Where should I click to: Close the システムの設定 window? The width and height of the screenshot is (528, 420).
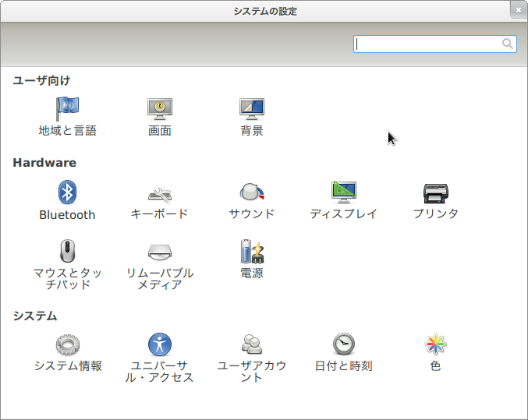(x=519, y=10)
